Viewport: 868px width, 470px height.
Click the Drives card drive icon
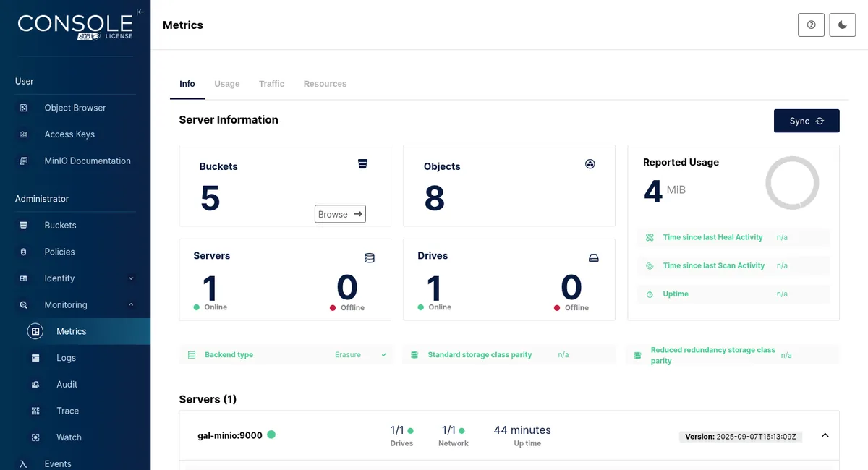click(x=594, y=258)
